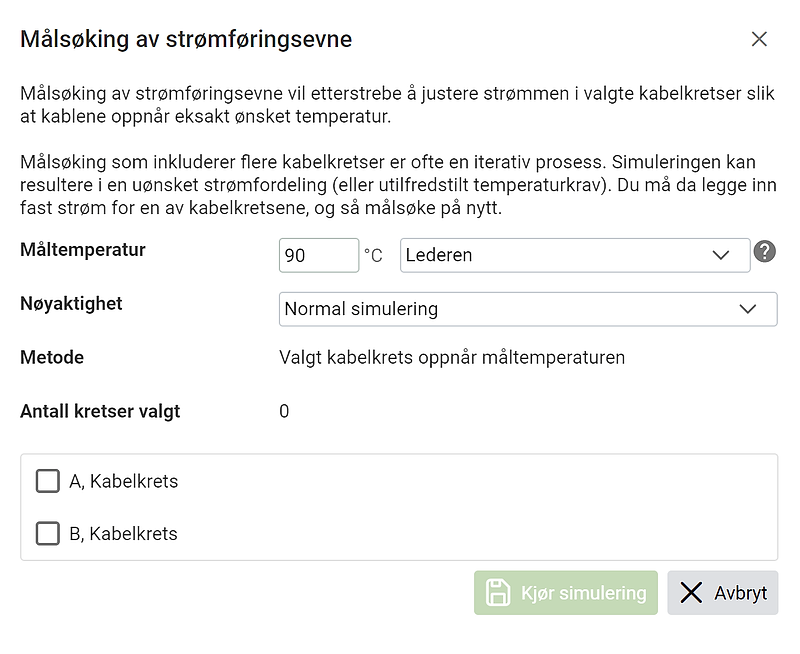Click the chevron on the Normal simulering dropdown
Image resolution: width=800 pixels, height=654 pixels.
tap(748, 309)
